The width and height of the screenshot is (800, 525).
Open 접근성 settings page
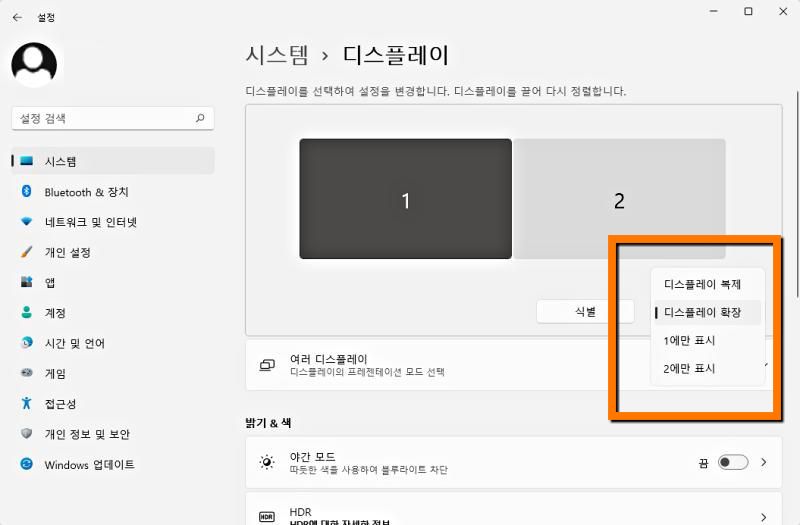coord(113,404)
